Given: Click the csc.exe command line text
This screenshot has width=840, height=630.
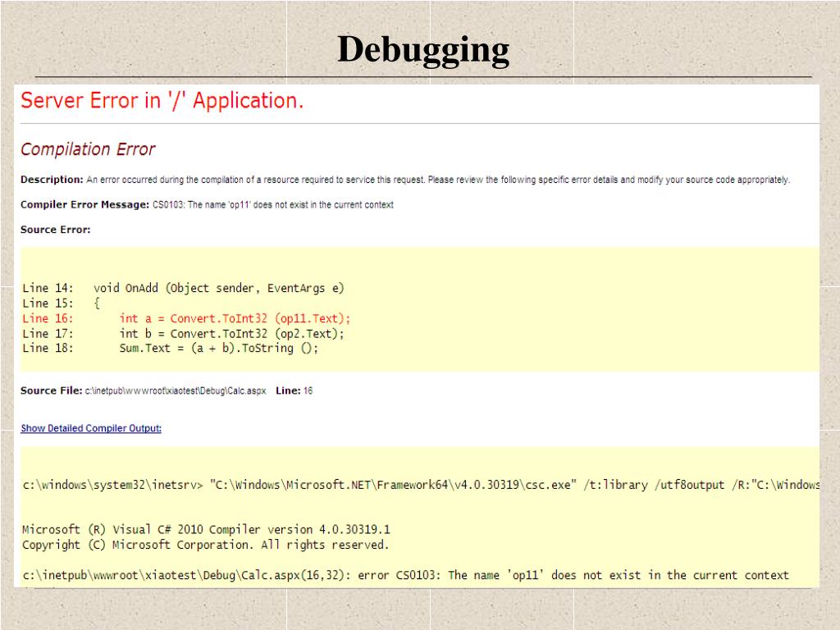Looking at the screenshot, I should pyautogui.click(x=421, y=485).
